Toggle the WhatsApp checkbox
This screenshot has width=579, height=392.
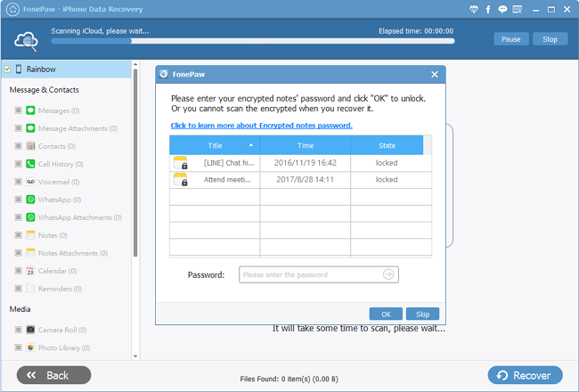(x=18, y=200)
